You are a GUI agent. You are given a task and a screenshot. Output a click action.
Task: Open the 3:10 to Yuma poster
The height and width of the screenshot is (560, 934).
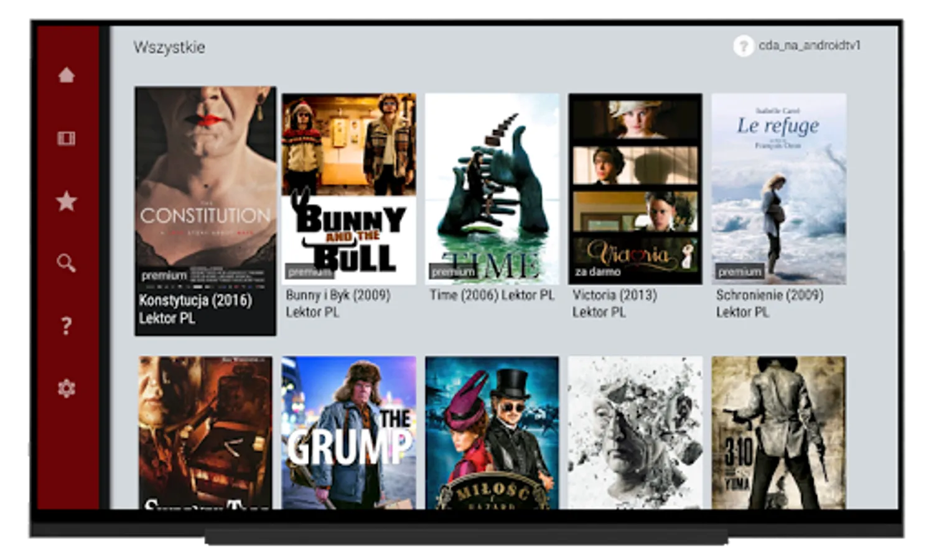779,432
